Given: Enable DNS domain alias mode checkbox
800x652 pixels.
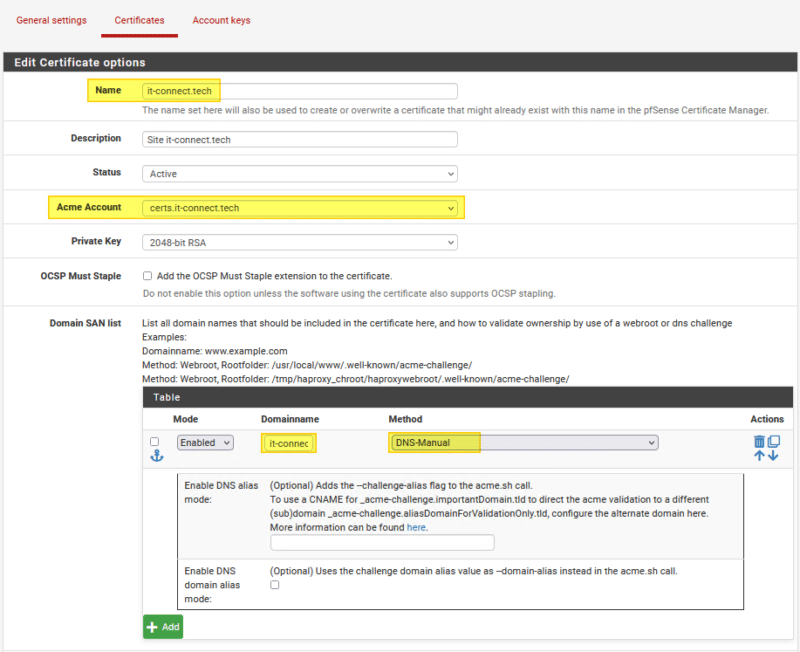Looking at the screenshot, I should point(275,585).
